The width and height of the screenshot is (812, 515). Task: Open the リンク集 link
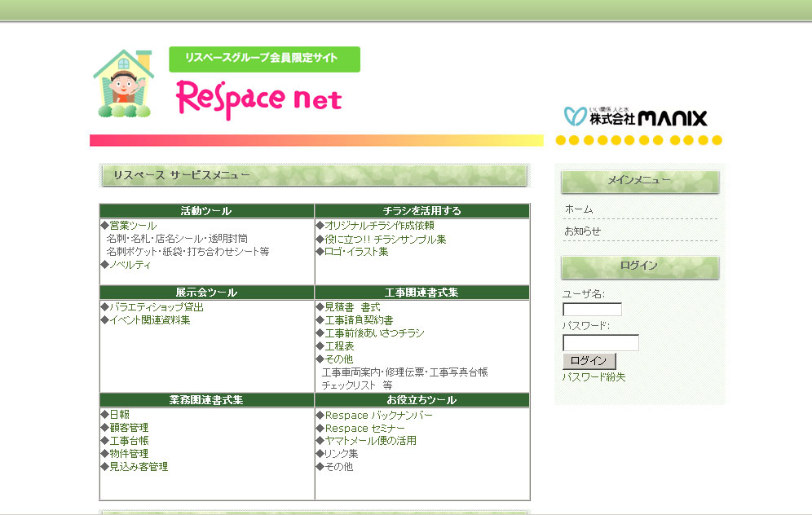(x=342, y=453)
